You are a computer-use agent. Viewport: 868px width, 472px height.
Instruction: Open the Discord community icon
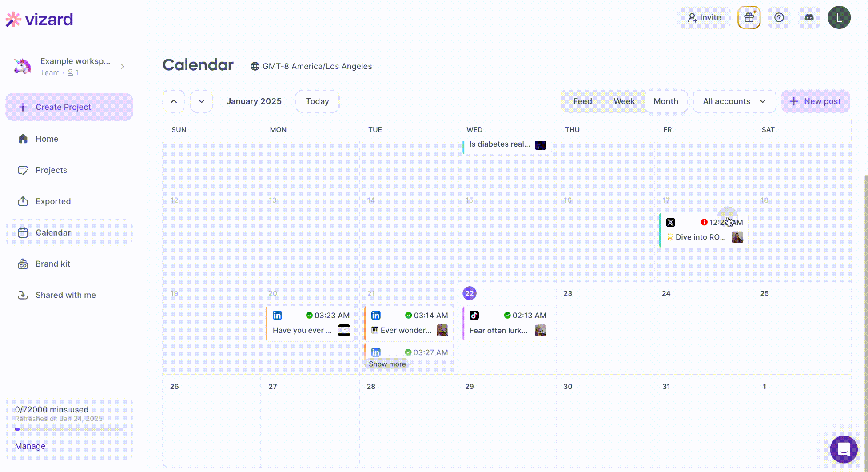click(x=809, y=17)
